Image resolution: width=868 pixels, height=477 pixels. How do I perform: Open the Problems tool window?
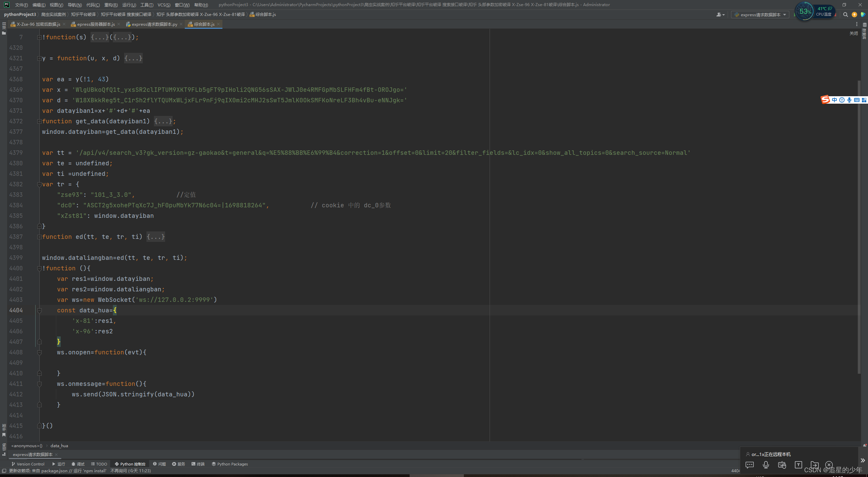(159, 464)
